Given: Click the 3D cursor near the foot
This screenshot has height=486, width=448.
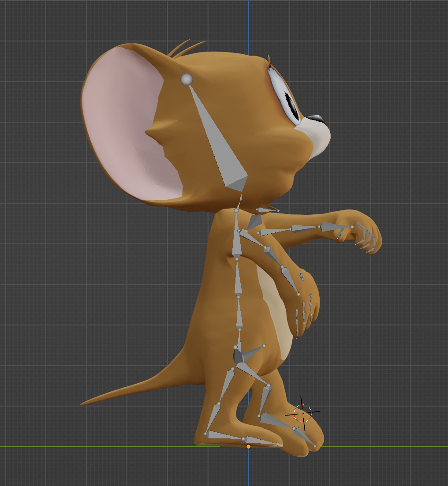Looking at the screenshot, I should coord(303,413).
